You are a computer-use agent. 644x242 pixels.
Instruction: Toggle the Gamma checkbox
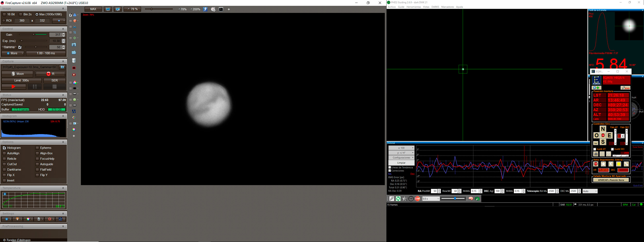tap(20, 47)
